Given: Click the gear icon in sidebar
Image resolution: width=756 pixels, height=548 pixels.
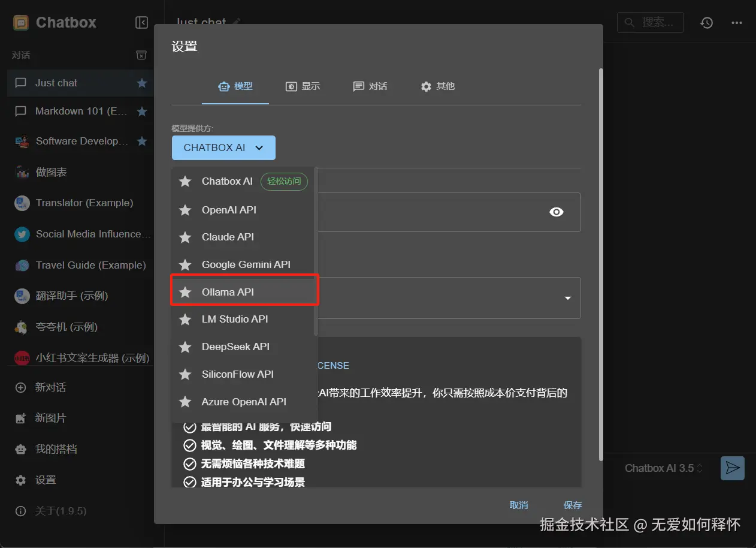Looking at the screenshot, I should pyautogui.click(x=21, y=480).
